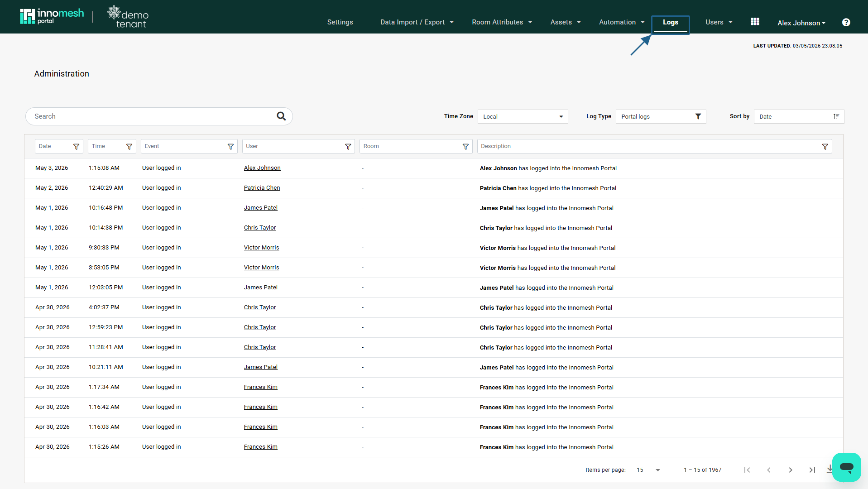Open Chris Taylor link at 10:14:38 PM
The width and height of the screenshot is (868, 489).
click(x=259, y=228)
